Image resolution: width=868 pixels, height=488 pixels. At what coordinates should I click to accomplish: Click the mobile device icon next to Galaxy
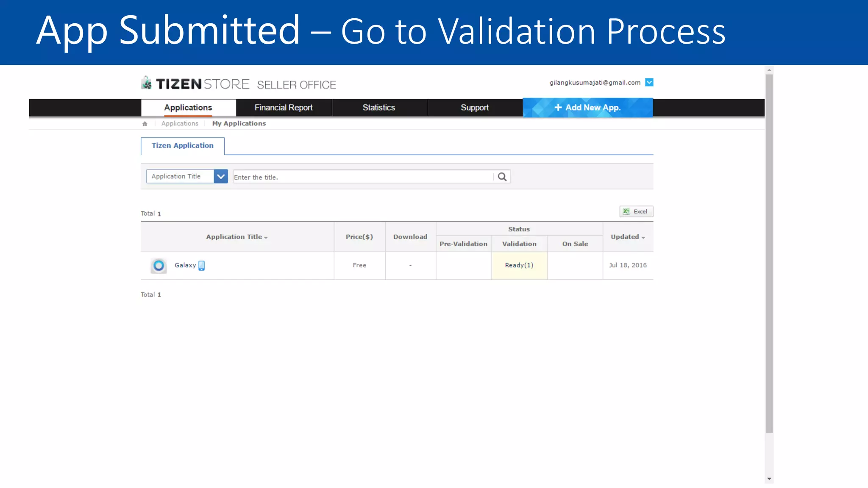tap(202, 266)
